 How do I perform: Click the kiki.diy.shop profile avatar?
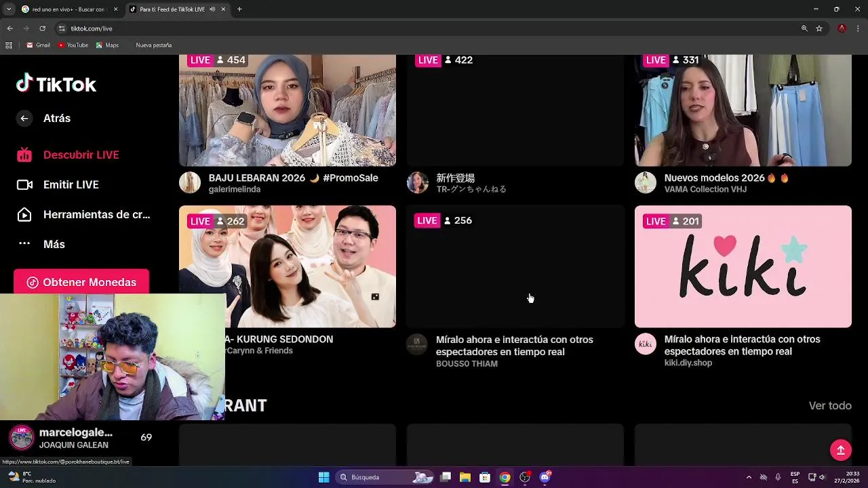coord(646,344)
